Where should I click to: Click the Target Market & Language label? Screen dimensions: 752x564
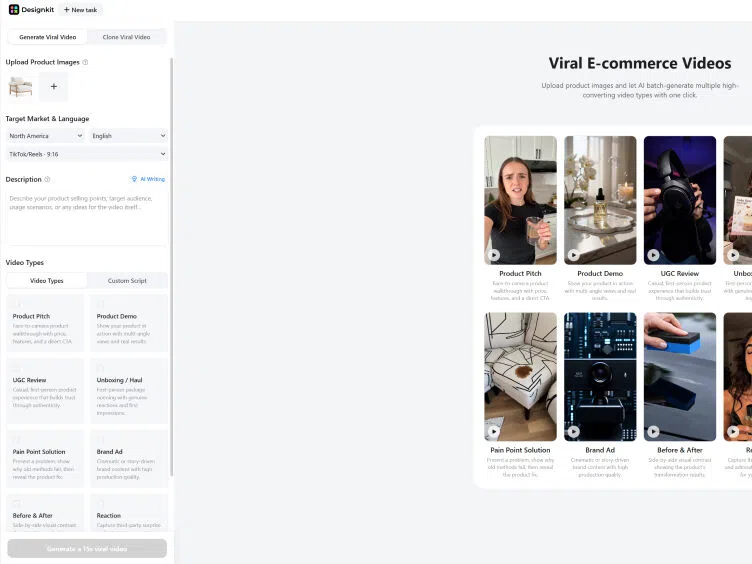47,118
